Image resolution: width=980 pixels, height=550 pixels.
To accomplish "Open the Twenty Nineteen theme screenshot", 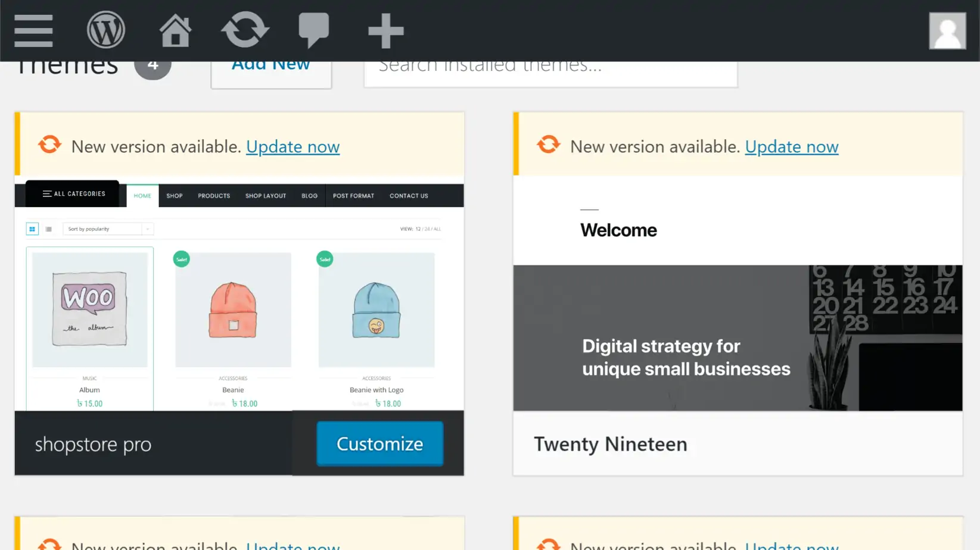I will click(738, 293).
